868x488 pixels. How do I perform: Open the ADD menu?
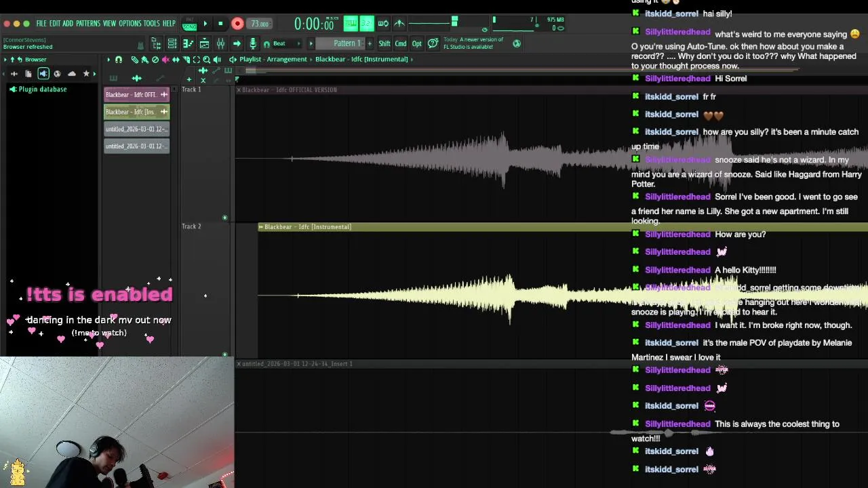[68, 23]
